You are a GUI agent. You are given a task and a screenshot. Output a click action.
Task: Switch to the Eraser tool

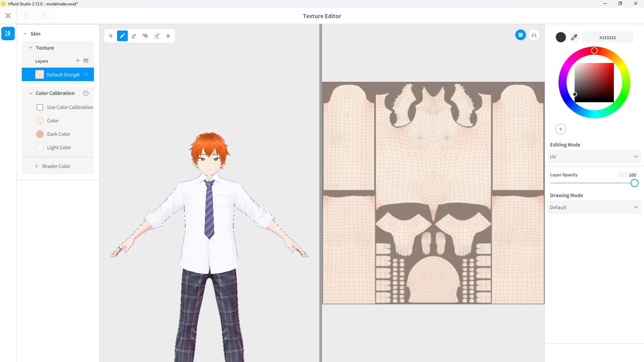pyautogui.click(x=133, y=36)
